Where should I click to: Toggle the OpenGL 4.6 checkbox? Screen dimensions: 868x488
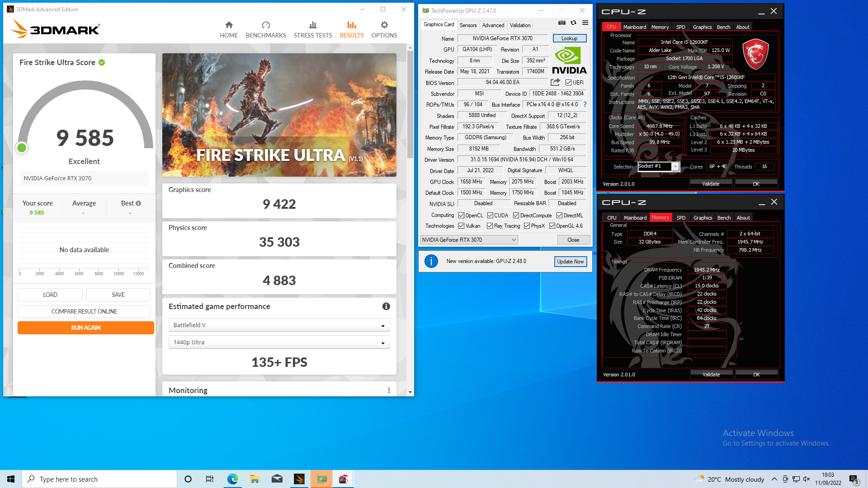coord(552,226)
